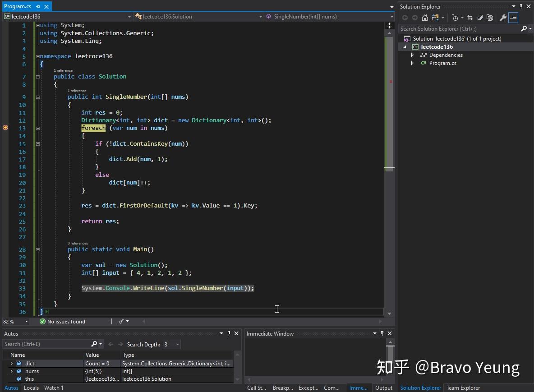534x392 pixels.
Task: Toggle auto-hide pin for Autos panel
Action: [229, 333]
